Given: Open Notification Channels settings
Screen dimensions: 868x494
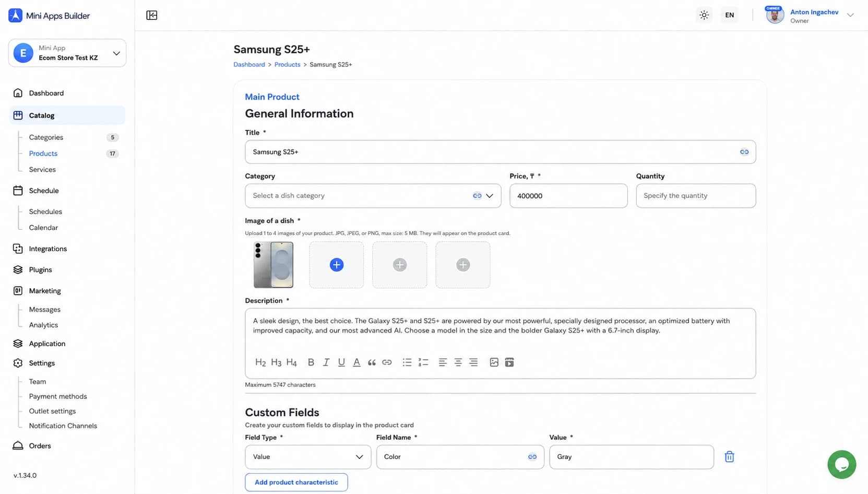Looking at the screenshot, I should (x=63, y=426).
